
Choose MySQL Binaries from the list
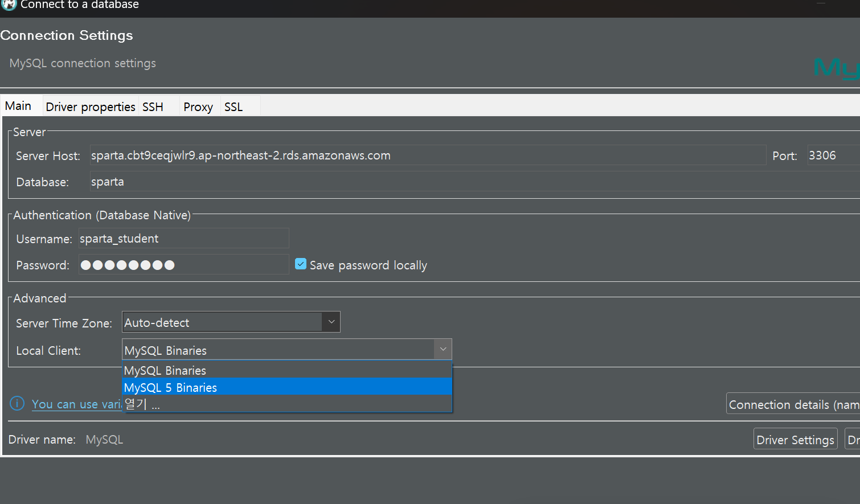coord(287,370)
